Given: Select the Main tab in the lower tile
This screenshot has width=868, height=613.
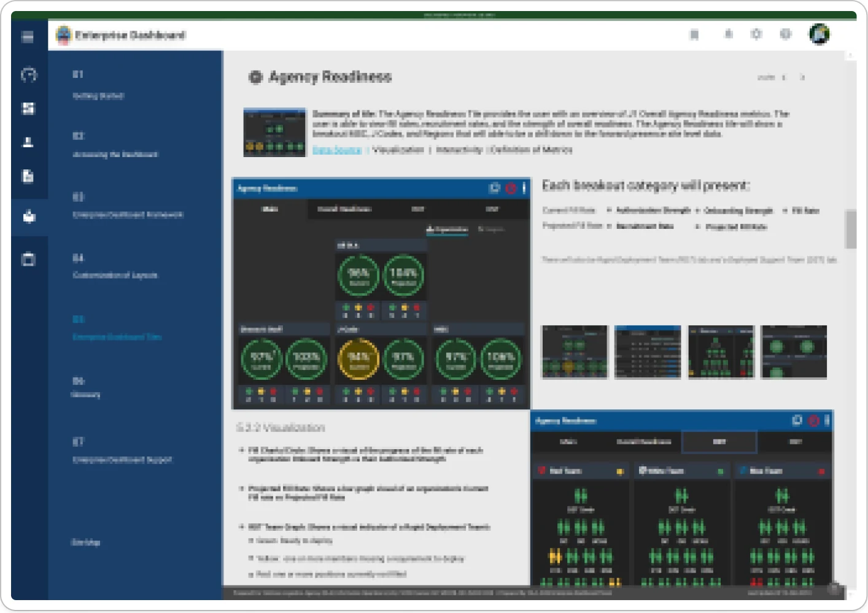Looking at the screenshot, I should pos(568,442).
